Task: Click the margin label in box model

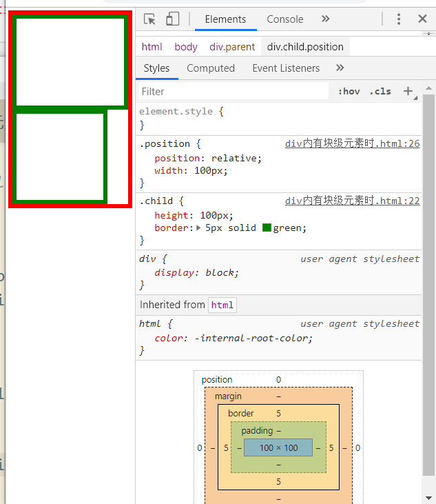Action: pos(228,396)
